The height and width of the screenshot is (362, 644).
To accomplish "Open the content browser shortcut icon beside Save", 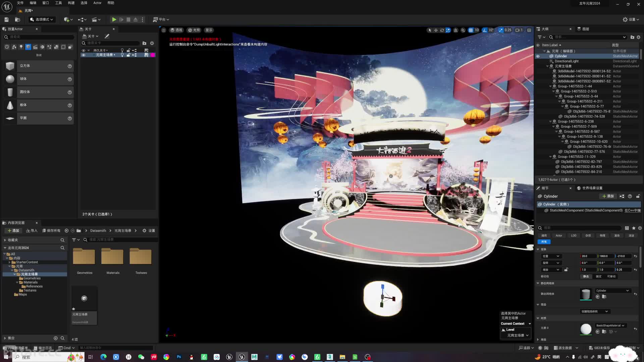I will [x=17, y=20].
